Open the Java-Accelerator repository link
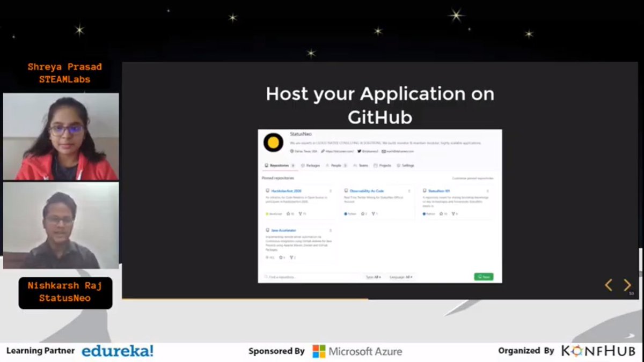This screenshot has width=644, height=362. 283,231
